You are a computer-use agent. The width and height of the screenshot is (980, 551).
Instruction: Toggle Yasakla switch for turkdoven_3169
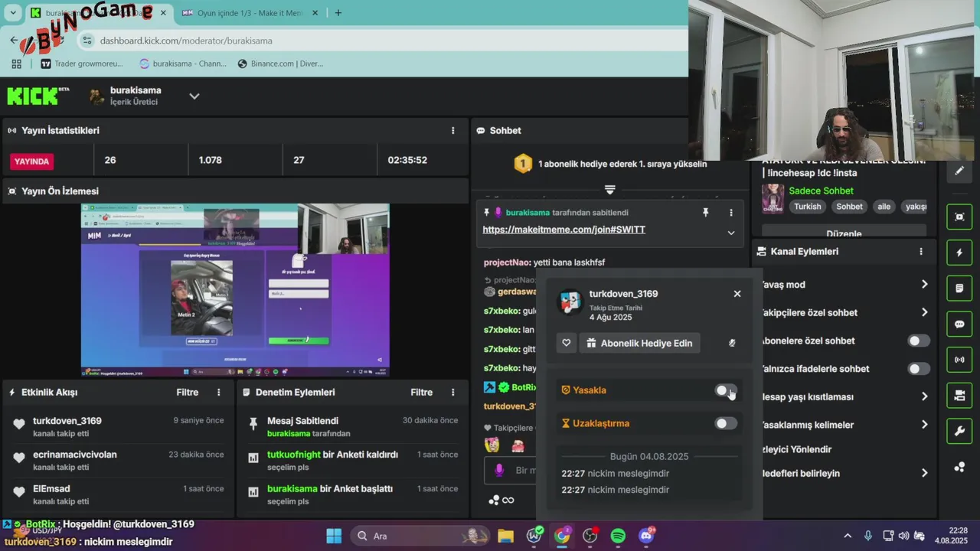tap(726, 390)
